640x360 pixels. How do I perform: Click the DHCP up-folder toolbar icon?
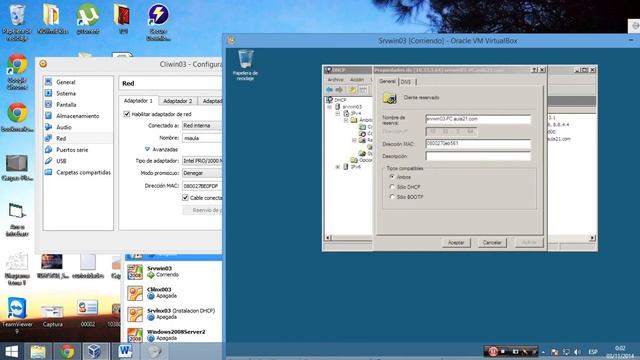(x=352, y=90)
